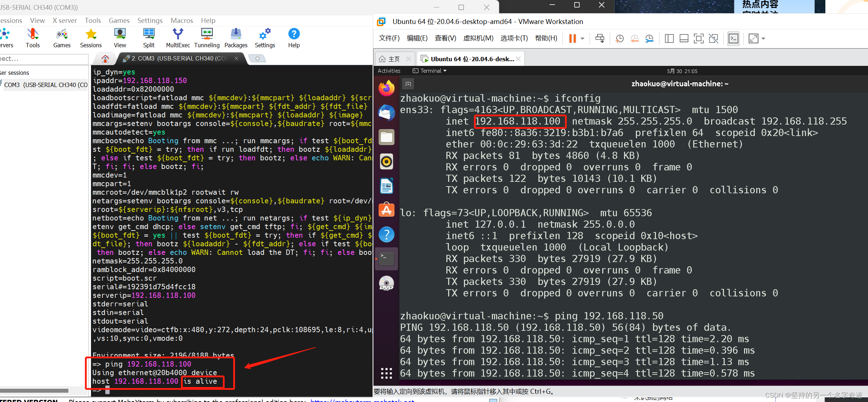Open VMware console view icon
This screenshot has height=402, width=868.
click(733, 38)
